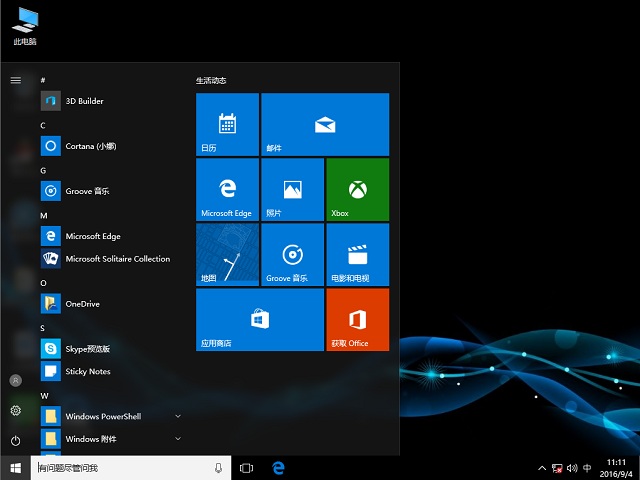This screenshot has width=640, height=480.
Task: Click the Power button in Start
Action: (x=15, y=440)
